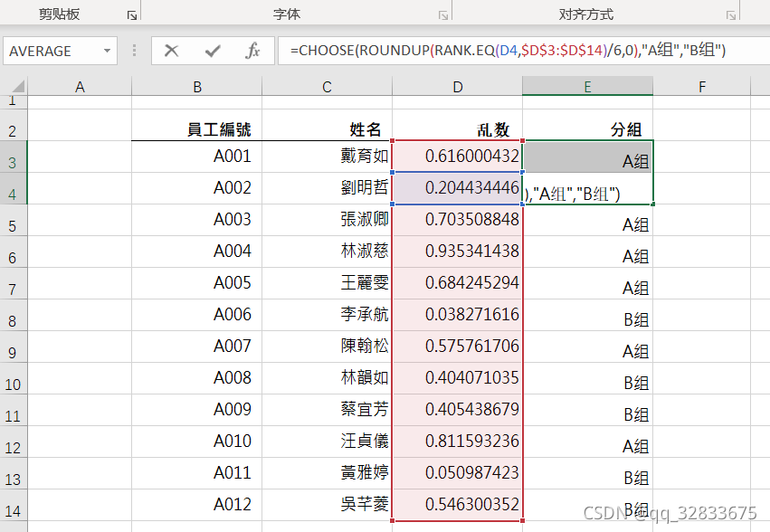Select name cell 汪貞儀

coord(327,442)
